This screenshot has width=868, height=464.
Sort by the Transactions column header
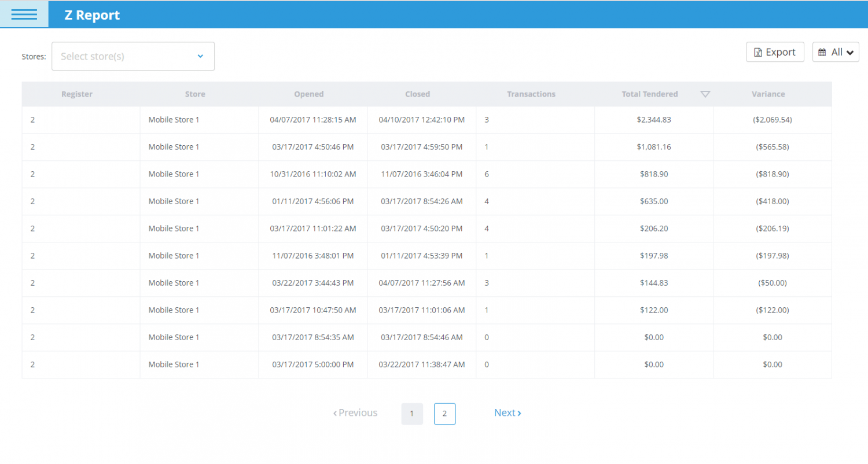[x=531, y=94]
